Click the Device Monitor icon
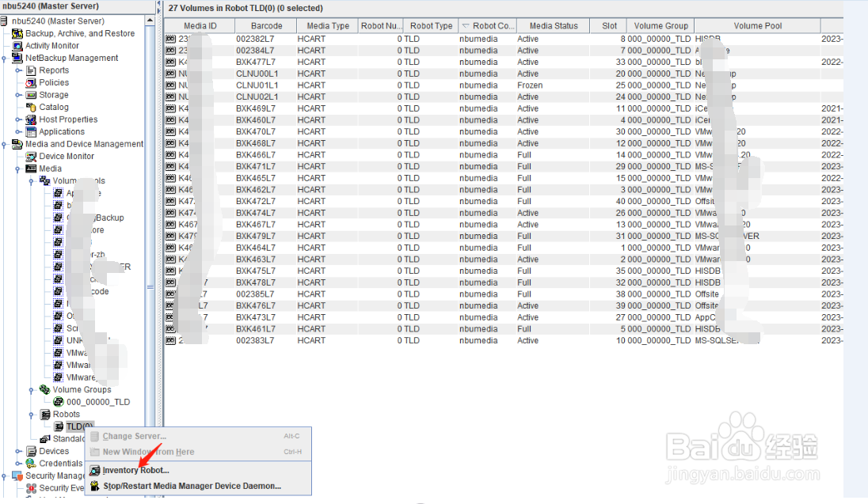 (31, 157)
